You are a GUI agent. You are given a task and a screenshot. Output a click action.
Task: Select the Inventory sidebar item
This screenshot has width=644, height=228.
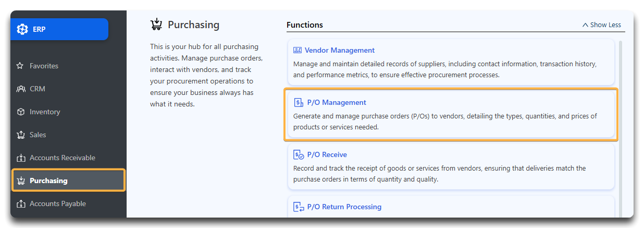[x=68, y=112]
